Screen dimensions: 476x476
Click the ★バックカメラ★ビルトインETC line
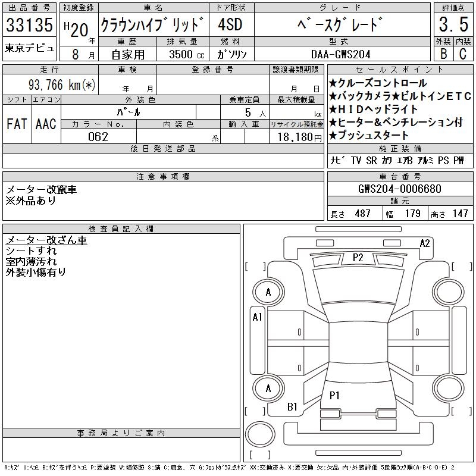click(x=400, y=96)
